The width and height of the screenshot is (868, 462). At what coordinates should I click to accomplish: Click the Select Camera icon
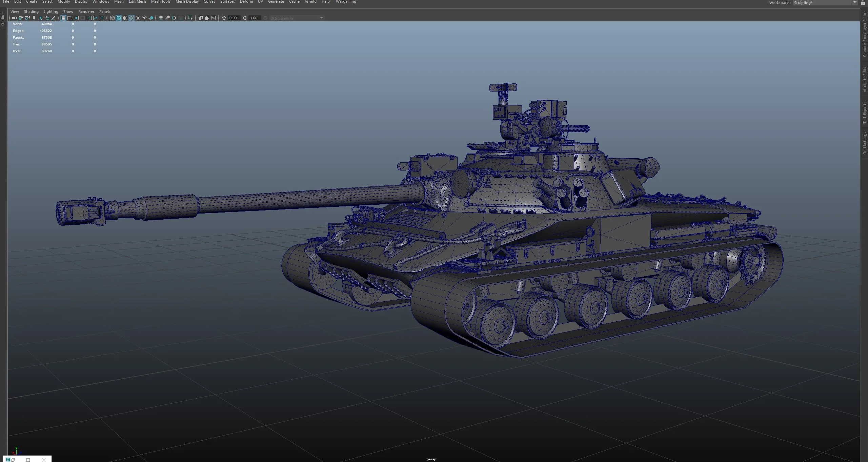tap(14, 18)
